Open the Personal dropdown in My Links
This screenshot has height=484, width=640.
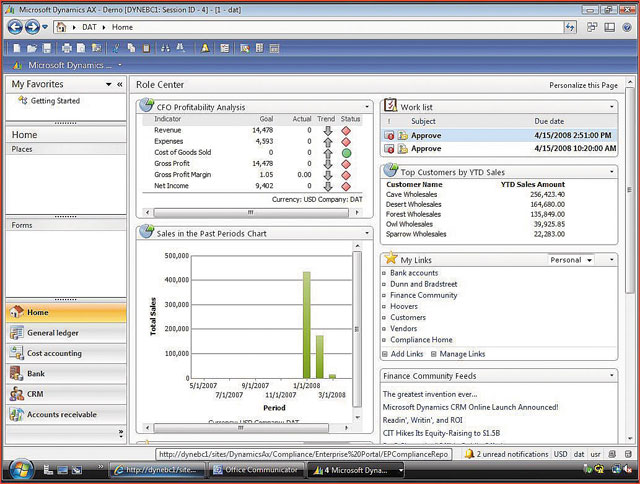571,260
